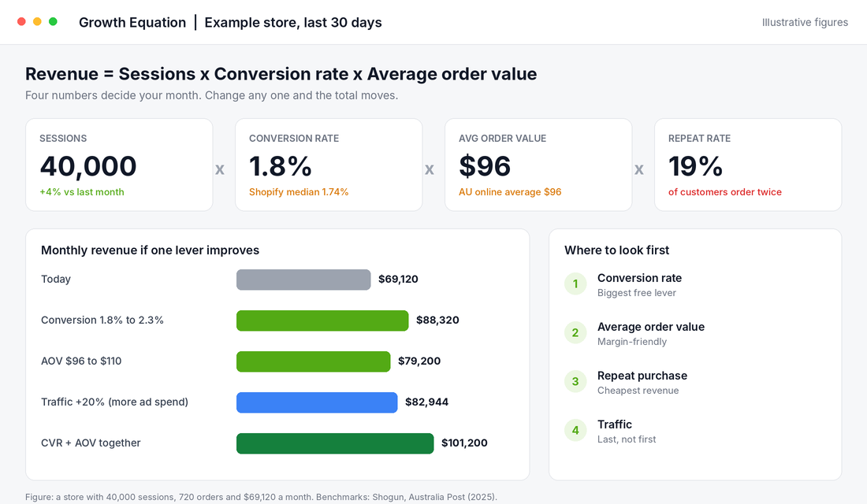Image resolution: width=867 pixels, height=504 pixels.
Task: Click 'AOV $96 to $110' row label
Action: pos(81,361)
